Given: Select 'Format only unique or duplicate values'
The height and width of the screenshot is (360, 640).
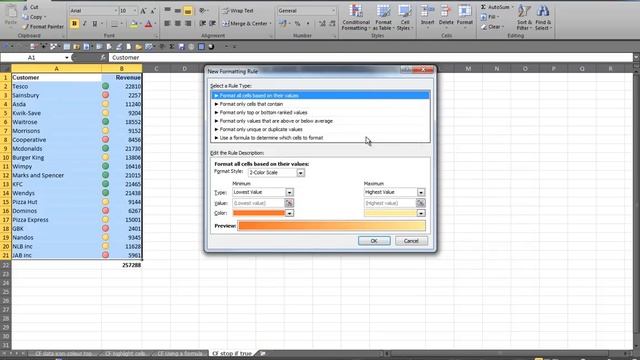Looking at the screenshot, I should point(320,129).
